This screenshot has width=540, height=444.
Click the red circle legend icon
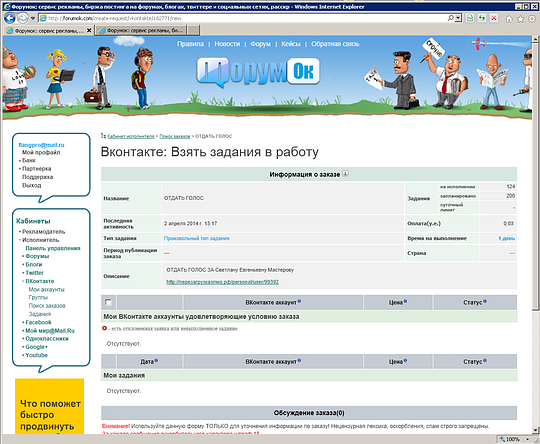(104, 328)
